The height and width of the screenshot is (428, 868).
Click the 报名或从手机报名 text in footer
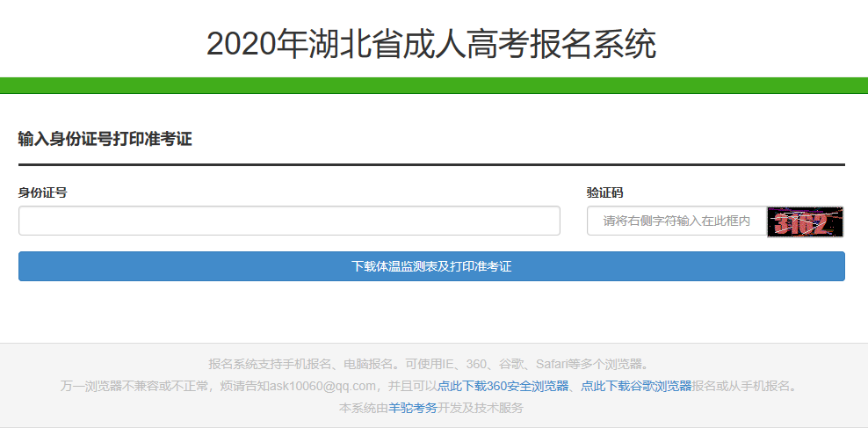744,386
